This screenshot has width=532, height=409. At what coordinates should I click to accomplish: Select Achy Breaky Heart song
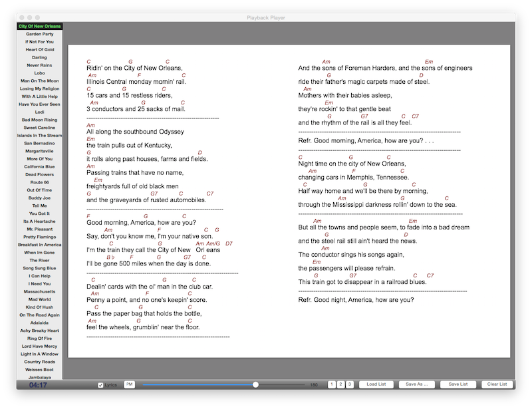click(40, 331)
